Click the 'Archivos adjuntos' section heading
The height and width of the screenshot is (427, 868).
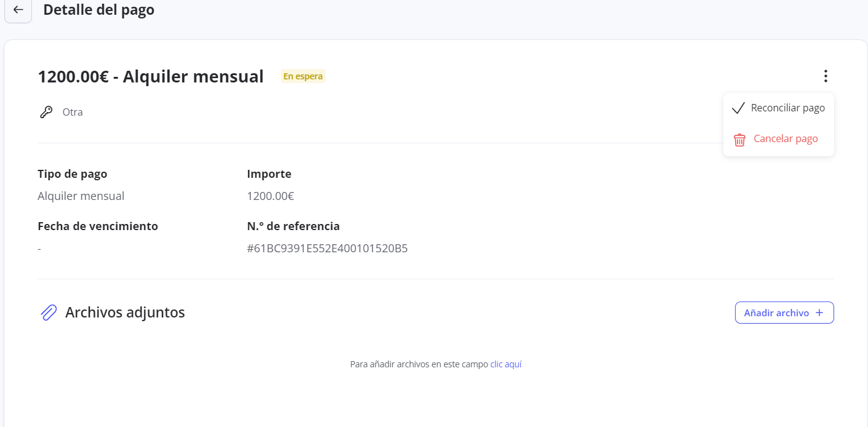(x=125, y=313)
